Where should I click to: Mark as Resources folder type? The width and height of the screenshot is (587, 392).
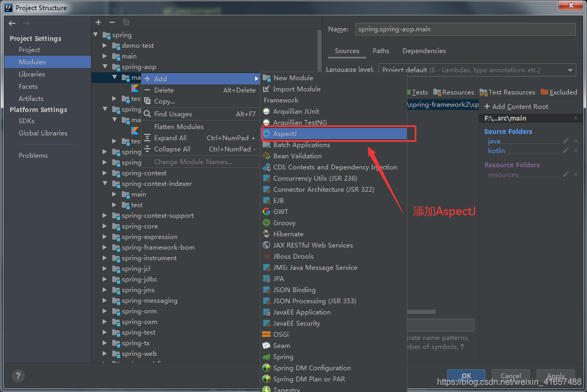[x=454, y=92]
